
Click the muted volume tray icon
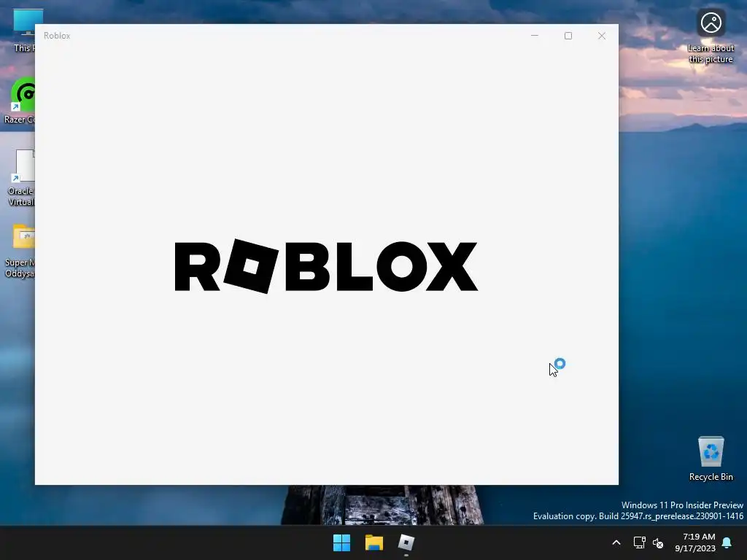pos(658,542)
